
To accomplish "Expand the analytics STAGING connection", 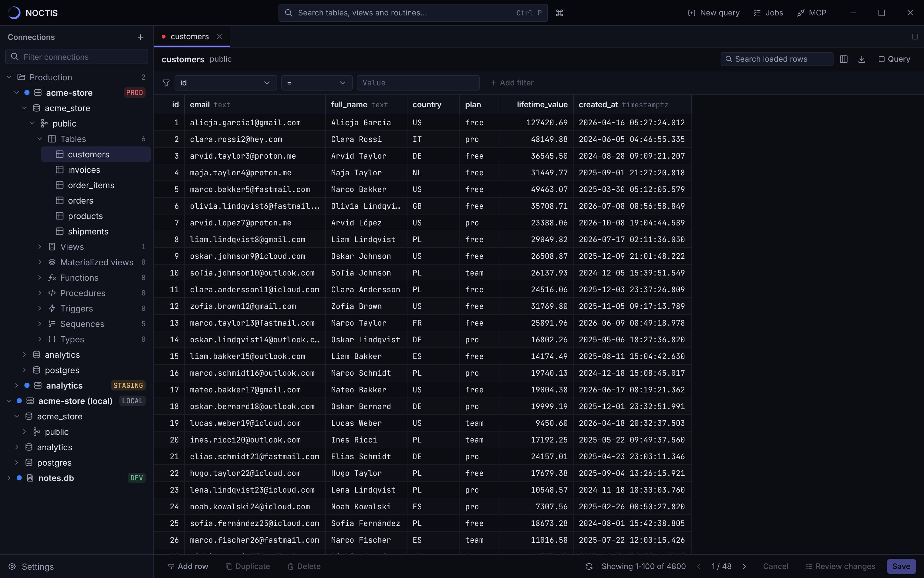I will [x=17, y=385].
